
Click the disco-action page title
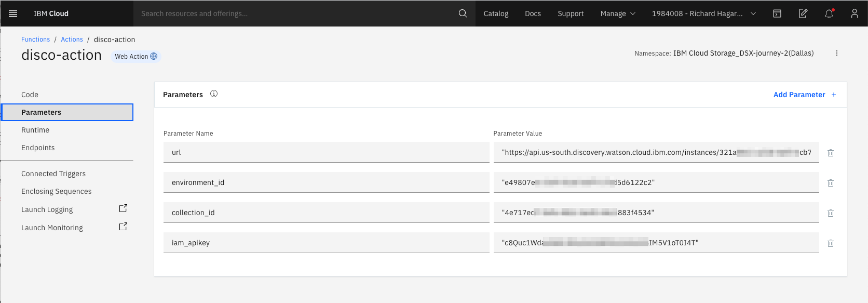click(x=61, y=55)
